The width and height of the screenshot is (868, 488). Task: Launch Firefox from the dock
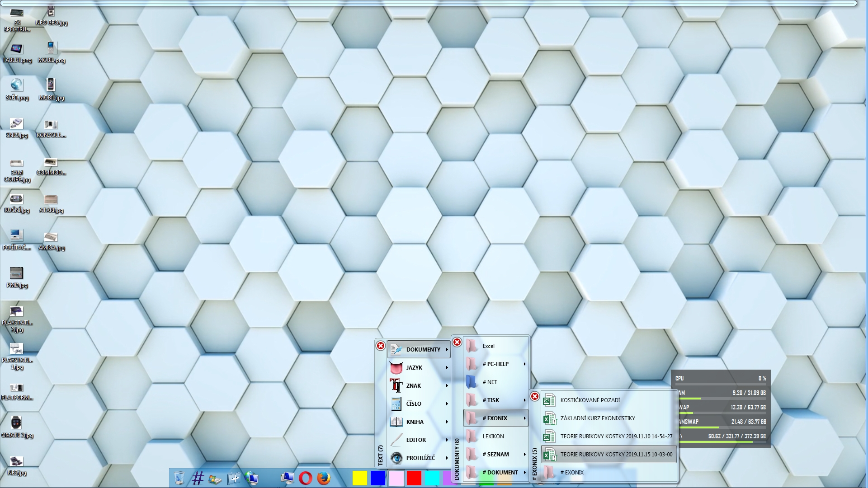324,478
